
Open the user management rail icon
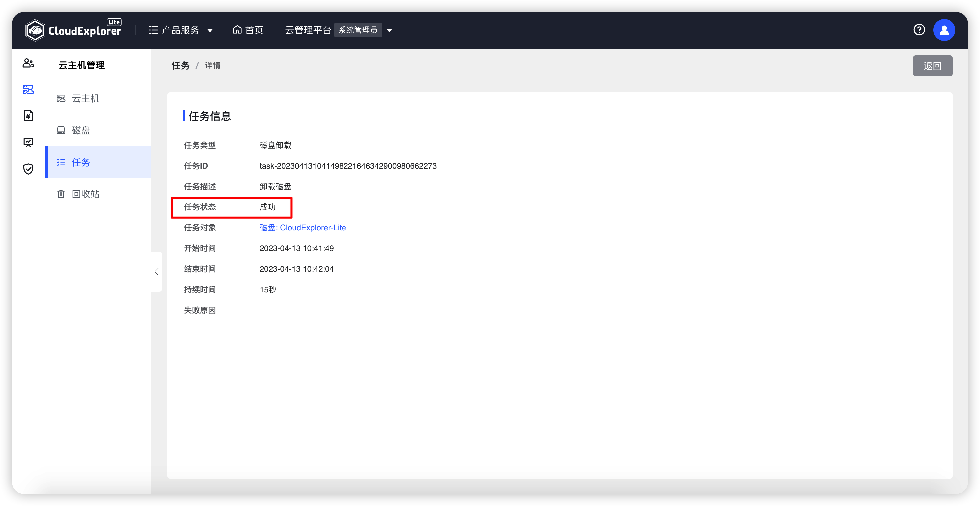click(28, 63)
